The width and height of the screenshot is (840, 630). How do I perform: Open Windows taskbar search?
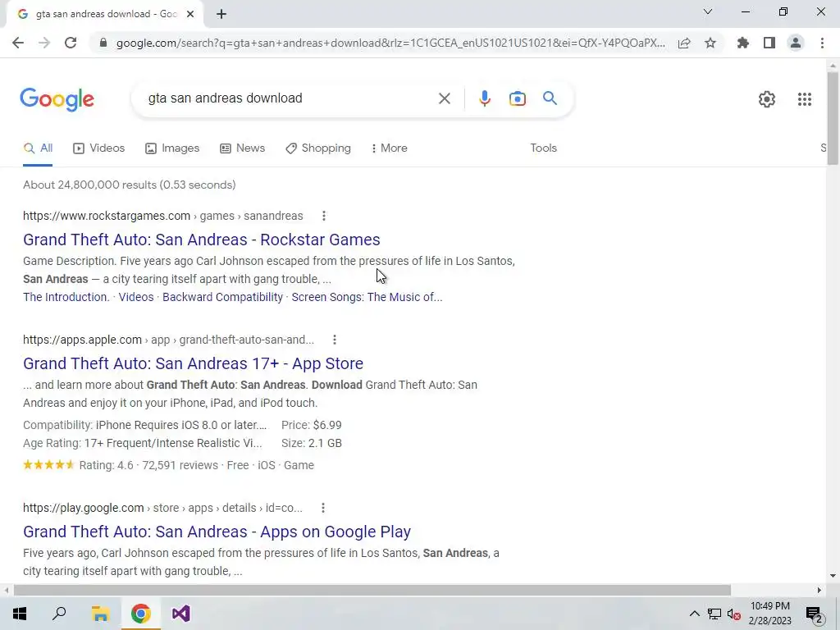pos(59,614)
